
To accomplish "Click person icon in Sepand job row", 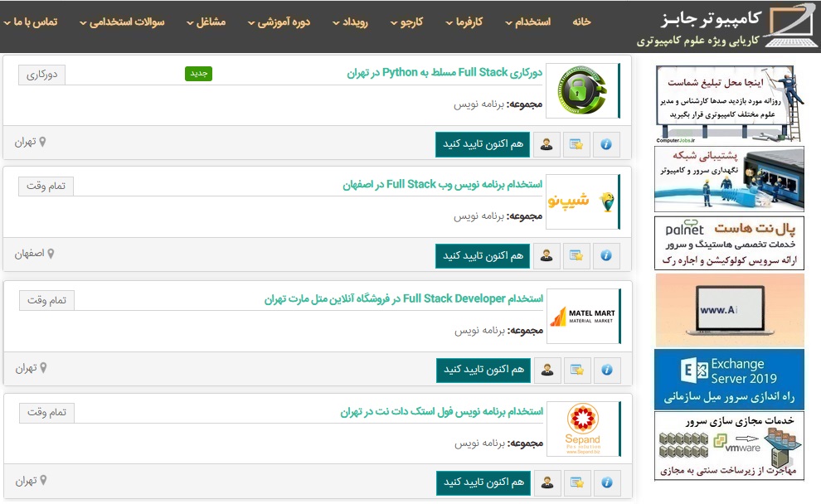I will point(547,482).
